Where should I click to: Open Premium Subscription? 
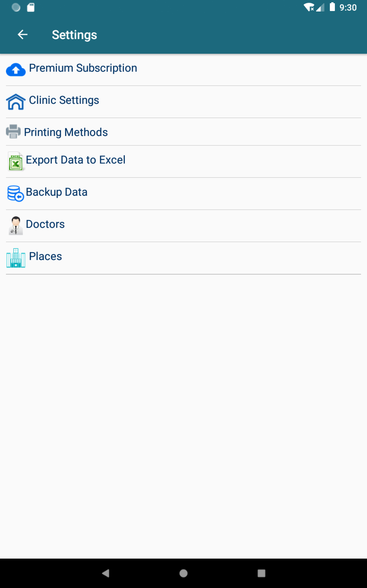[83, 68]
